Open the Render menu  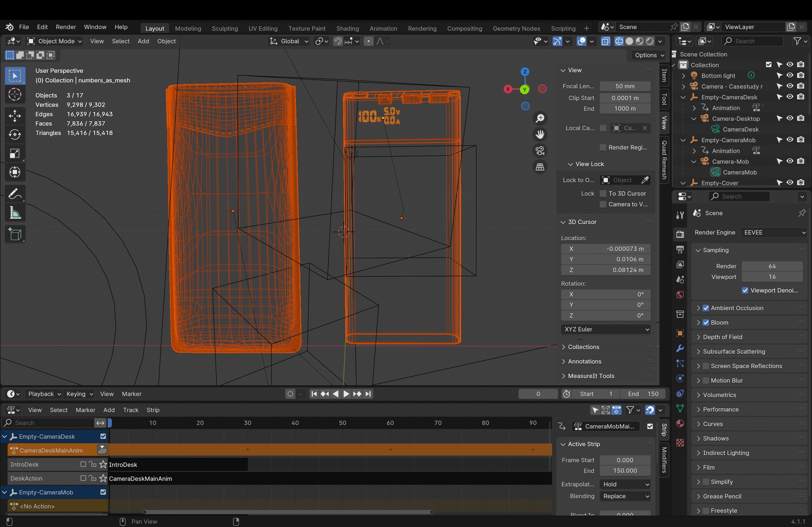65,27
